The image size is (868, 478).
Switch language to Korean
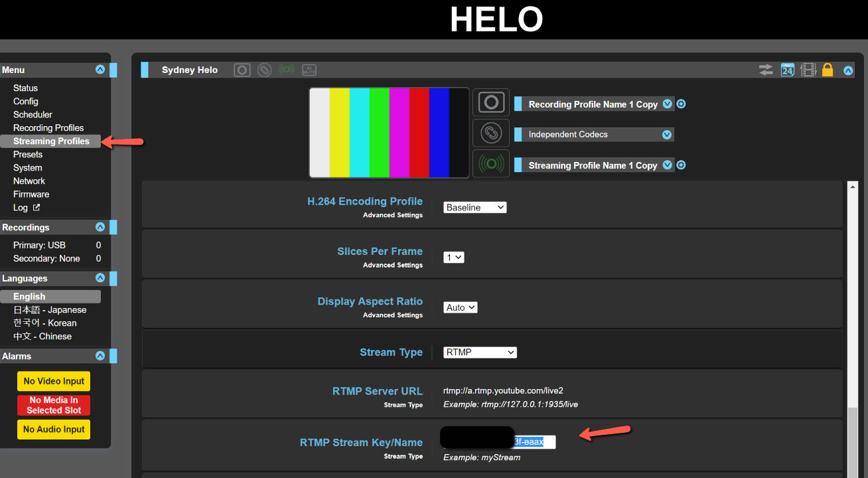44,323
